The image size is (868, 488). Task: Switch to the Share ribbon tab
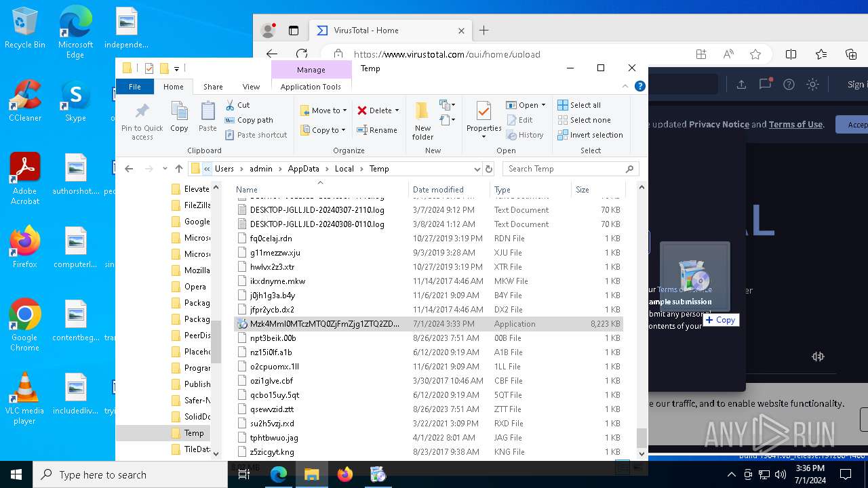point(213,87)
